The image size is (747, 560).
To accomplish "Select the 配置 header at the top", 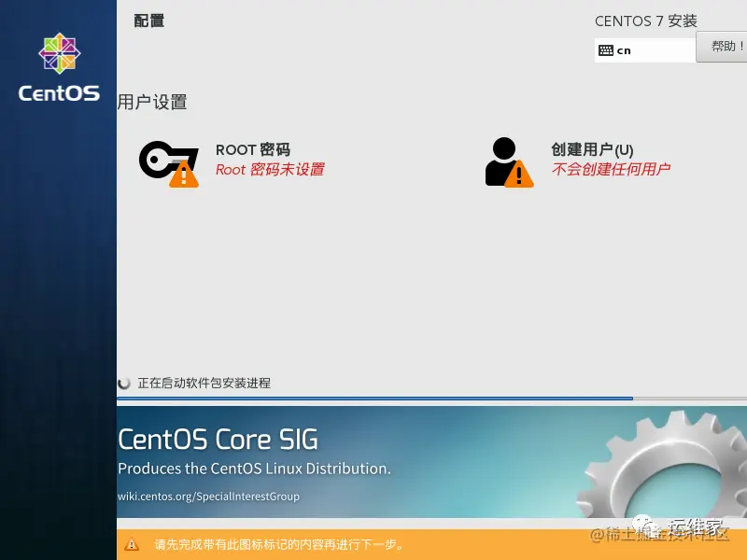I will tap(149, 21).
